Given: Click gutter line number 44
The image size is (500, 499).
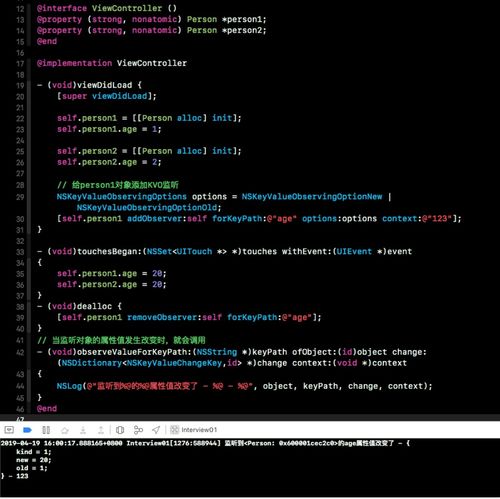Looking at the screenshot, I should pyautogui.click(x=20, y=386).
